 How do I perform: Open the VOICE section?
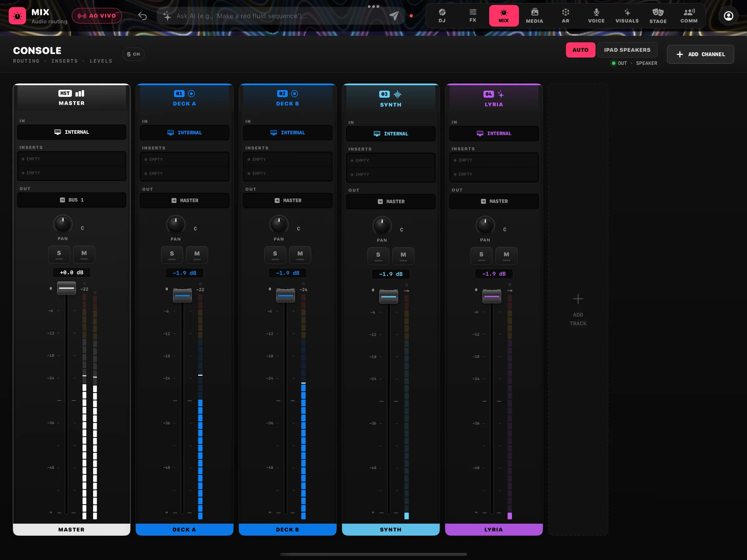click(596, 16)
